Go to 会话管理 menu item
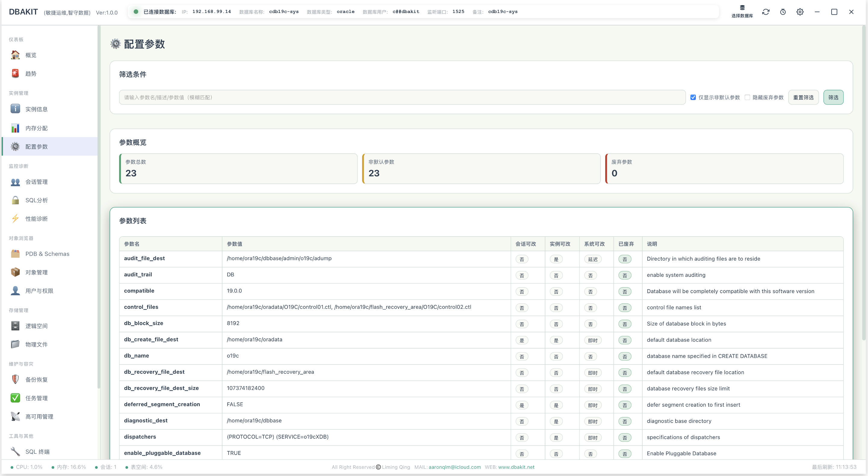 [50, 182]
